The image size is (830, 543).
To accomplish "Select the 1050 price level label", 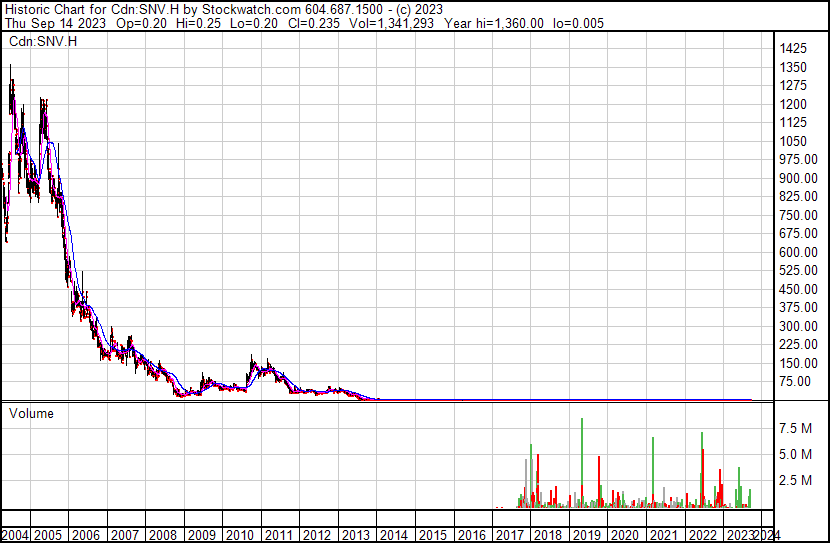I will click(x=795, y=141).
